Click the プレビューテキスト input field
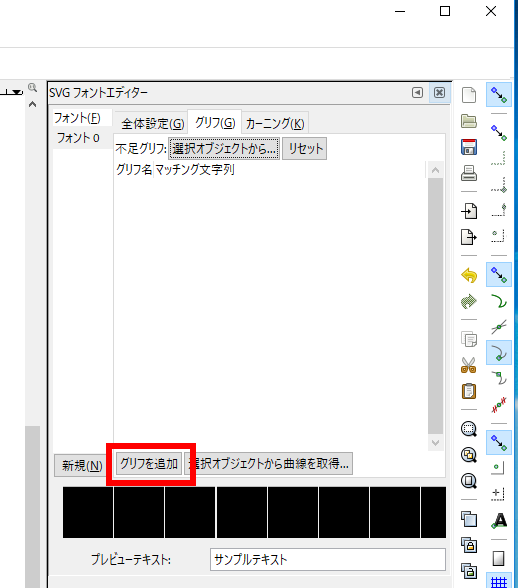518x588 pixels. (328, 560)
